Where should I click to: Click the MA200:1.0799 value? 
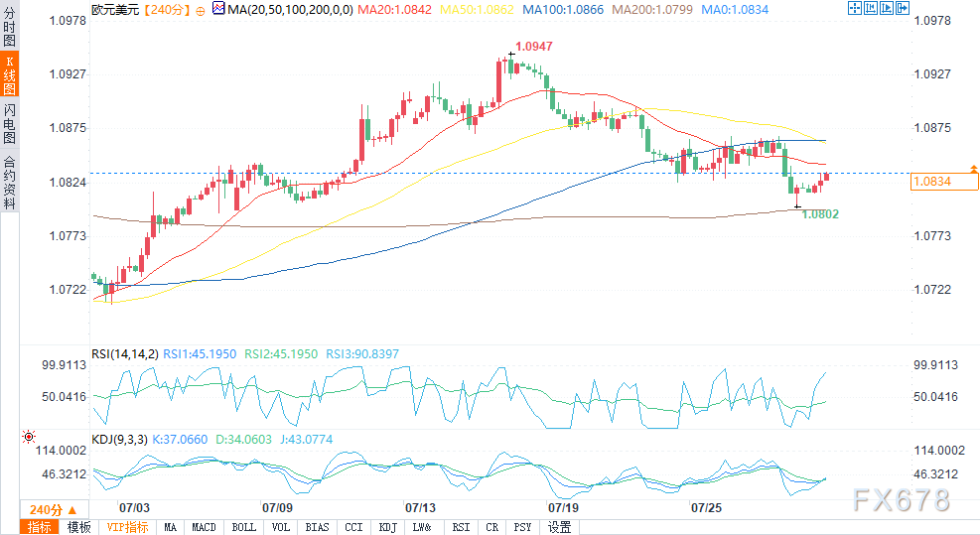(652, 9)
